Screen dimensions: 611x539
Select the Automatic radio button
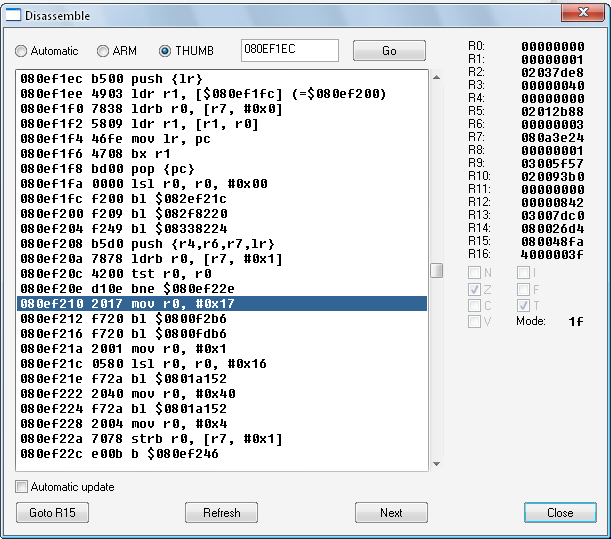point(22,51)
